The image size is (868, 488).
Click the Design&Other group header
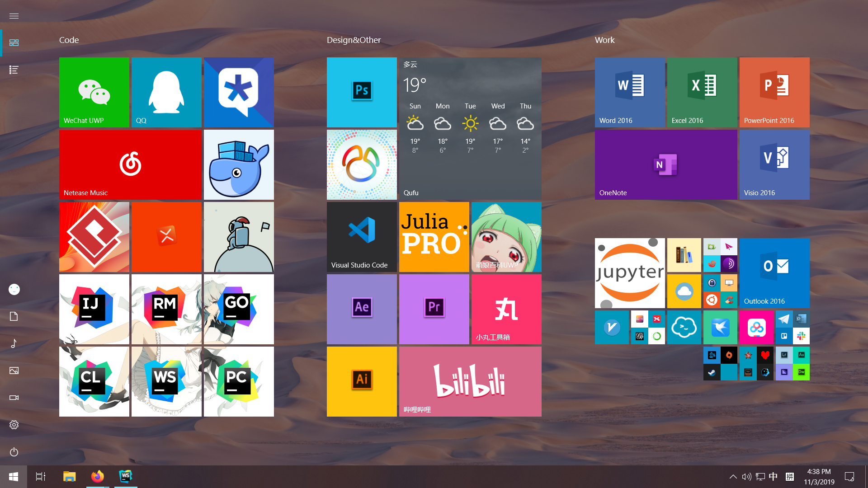coord(354,40)
